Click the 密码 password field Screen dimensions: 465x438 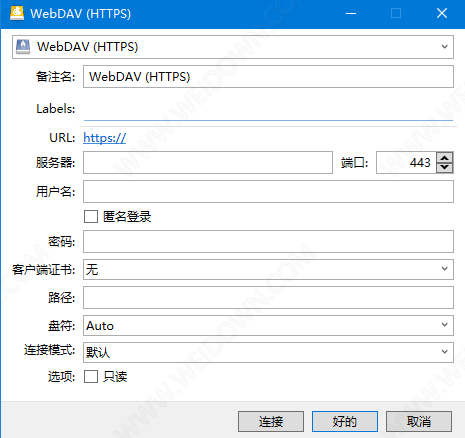pos(268,241)
